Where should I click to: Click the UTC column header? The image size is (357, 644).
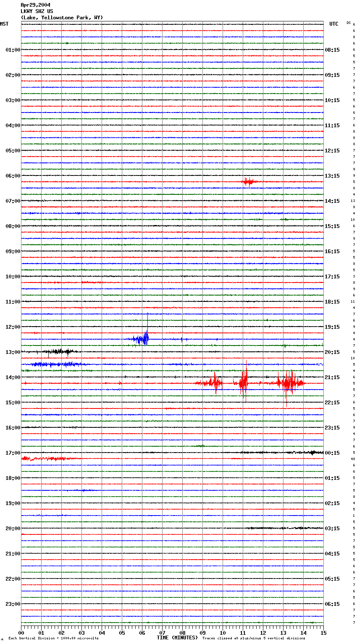click(x=333, y=24)
